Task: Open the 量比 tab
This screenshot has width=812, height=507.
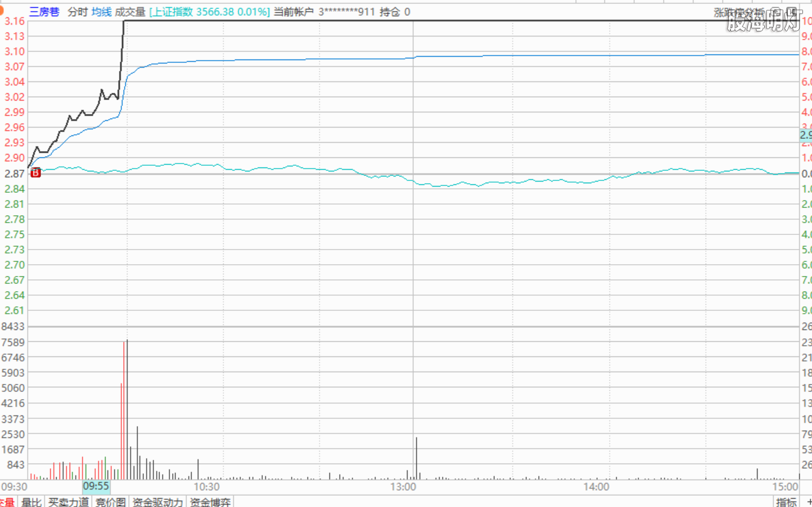Action: click(31, 501)
